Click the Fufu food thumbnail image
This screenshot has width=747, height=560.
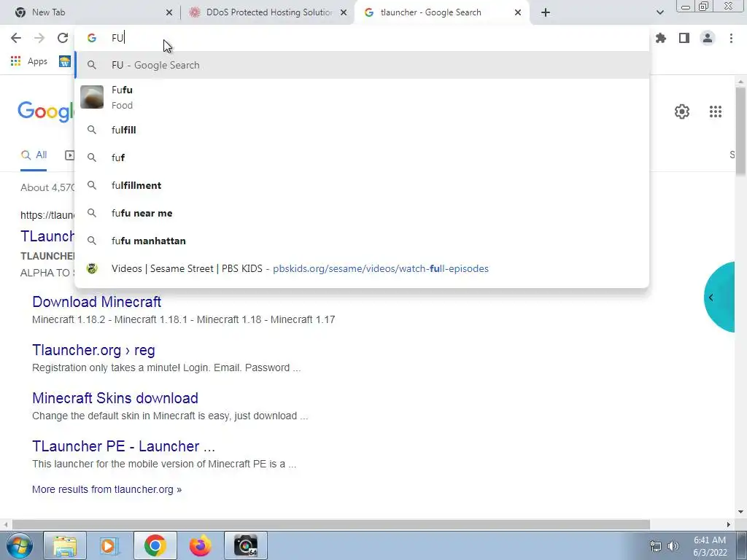click(92, 97)
